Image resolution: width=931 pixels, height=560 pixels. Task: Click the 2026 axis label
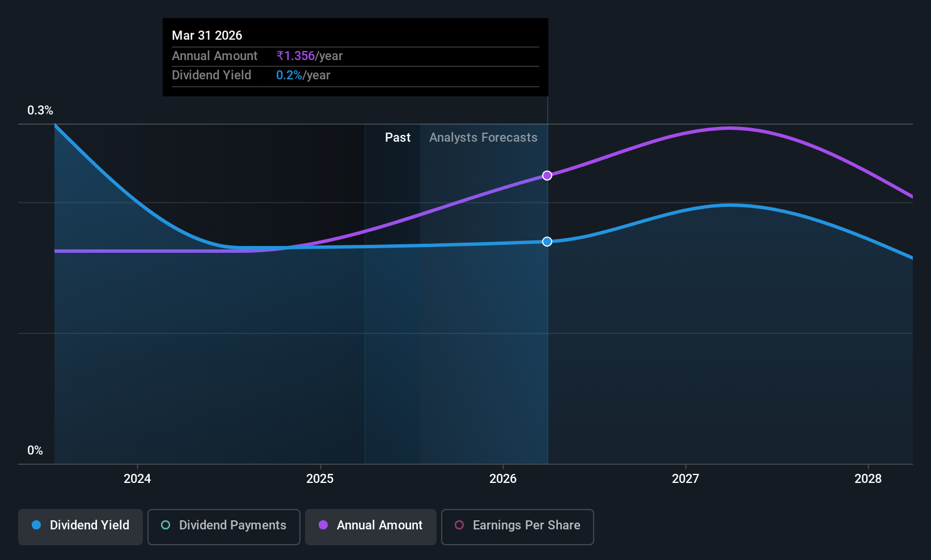[x=503, y=478]
